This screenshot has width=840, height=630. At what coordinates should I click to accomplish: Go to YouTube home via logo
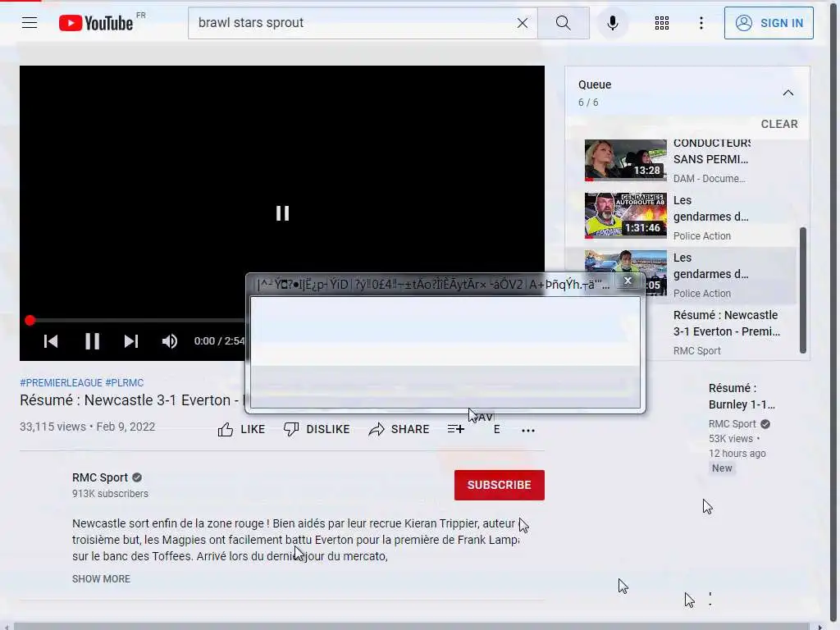[x=96, y=23]
